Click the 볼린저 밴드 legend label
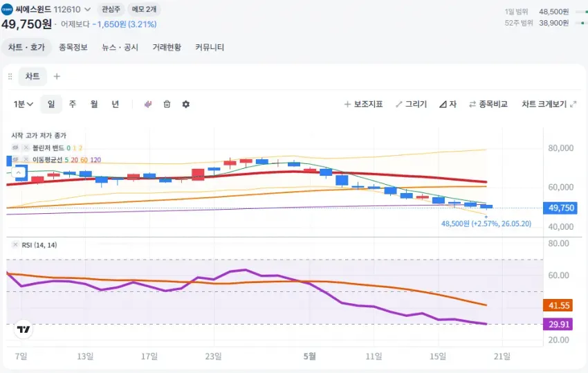The image size is (588, 373). (x=48, y=148)
